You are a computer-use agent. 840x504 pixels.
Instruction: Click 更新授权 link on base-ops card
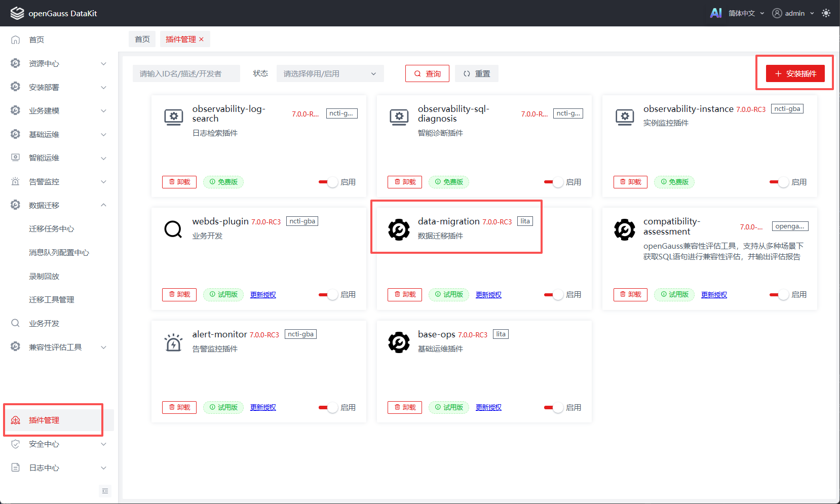pyautogui.click(x=488, y=408)
